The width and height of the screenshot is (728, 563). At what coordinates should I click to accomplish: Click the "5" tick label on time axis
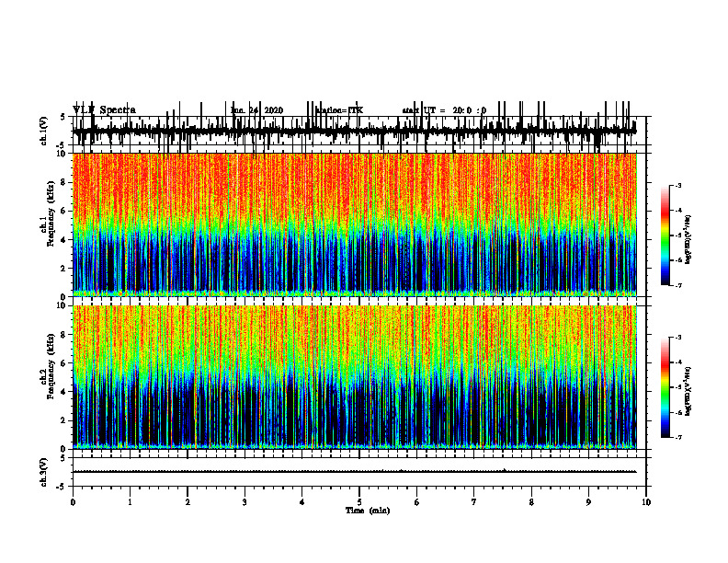point(359,502)
